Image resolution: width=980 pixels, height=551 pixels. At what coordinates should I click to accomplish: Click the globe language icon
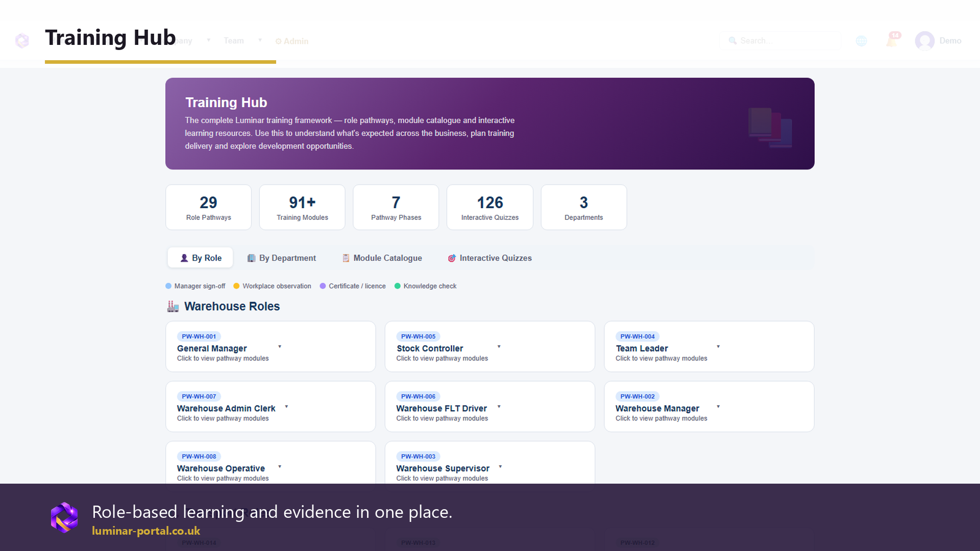pyautogui.click(x=862, y=41)
